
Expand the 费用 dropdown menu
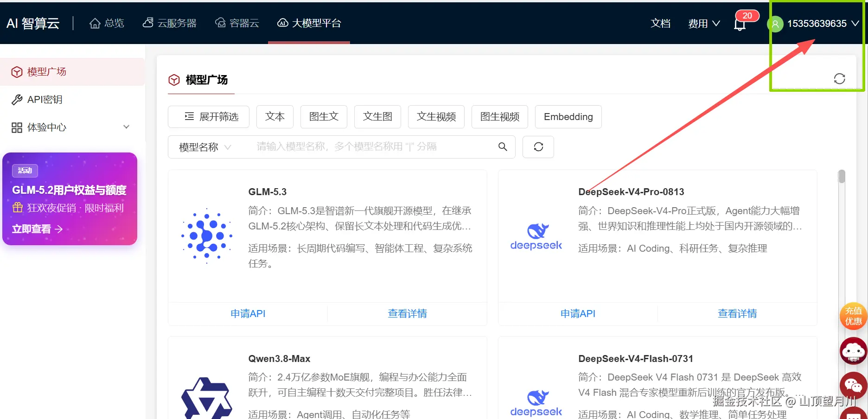pos(704,24)
